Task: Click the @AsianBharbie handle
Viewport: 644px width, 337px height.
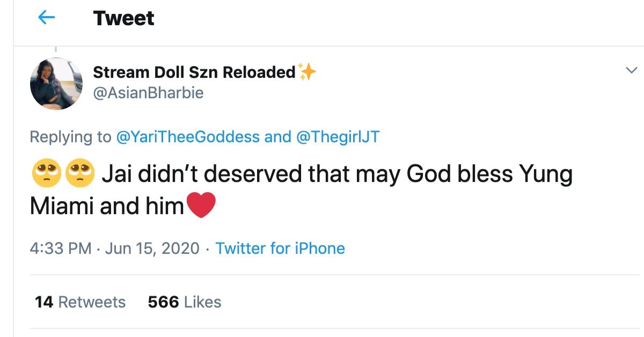Action: pos(148,93)
